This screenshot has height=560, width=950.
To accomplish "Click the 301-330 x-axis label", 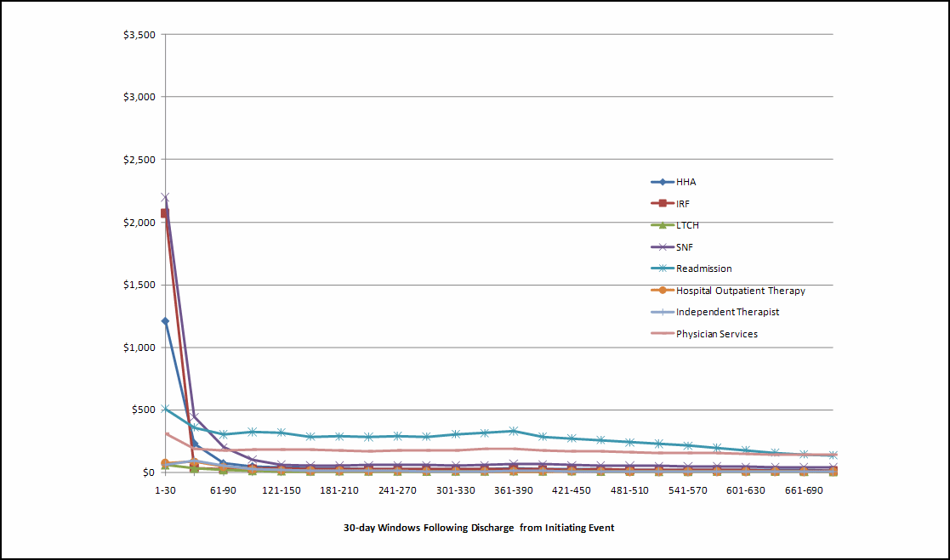I will (x=455, y=491).
